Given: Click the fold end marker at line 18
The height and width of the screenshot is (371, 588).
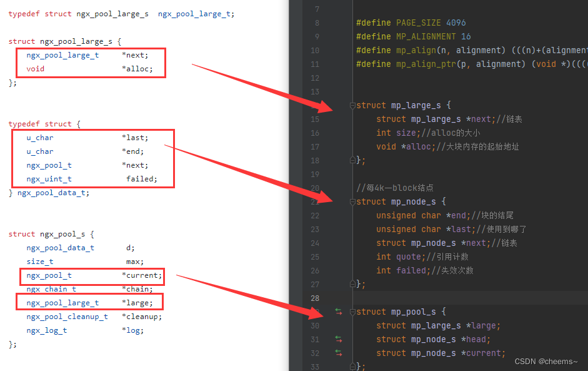Looking at the screenshot, I should [352, 160].
